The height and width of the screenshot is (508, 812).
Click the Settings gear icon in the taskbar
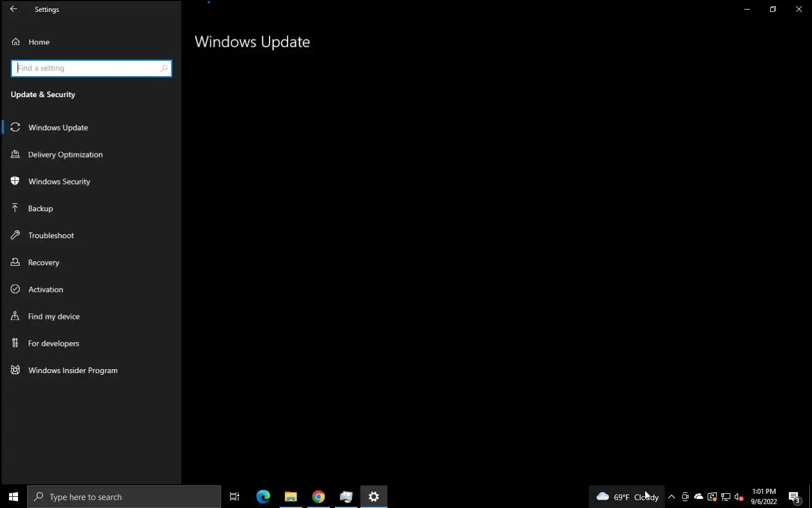pos(374,497)
